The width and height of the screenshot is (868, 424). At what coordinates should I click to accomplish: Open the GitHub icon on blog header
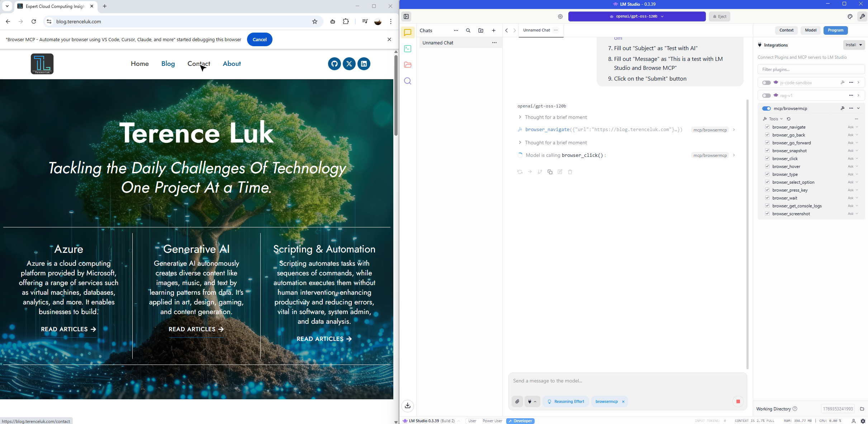[x=334, y=64]
